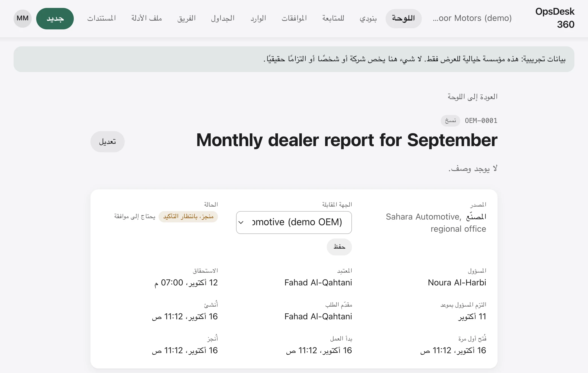Click the owner name Noura Al-Harbi

[x=457, y=283]
